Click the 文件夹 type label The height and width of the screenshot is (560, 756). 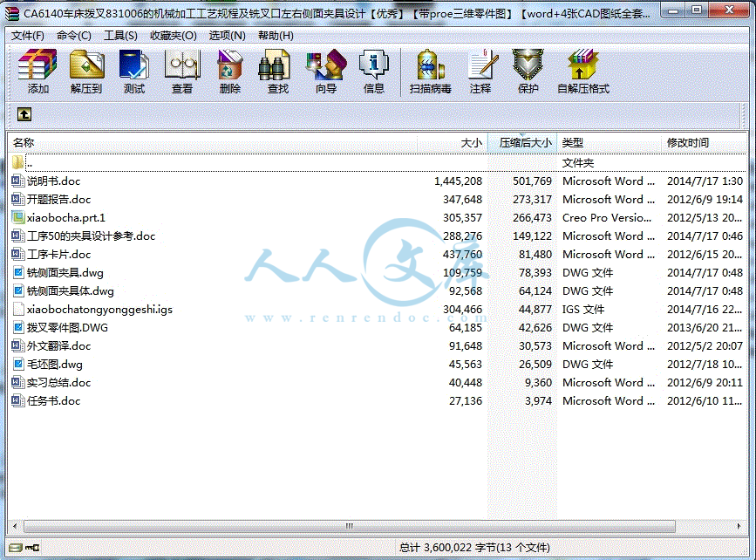pyautogui.click(x=578, y=162)
